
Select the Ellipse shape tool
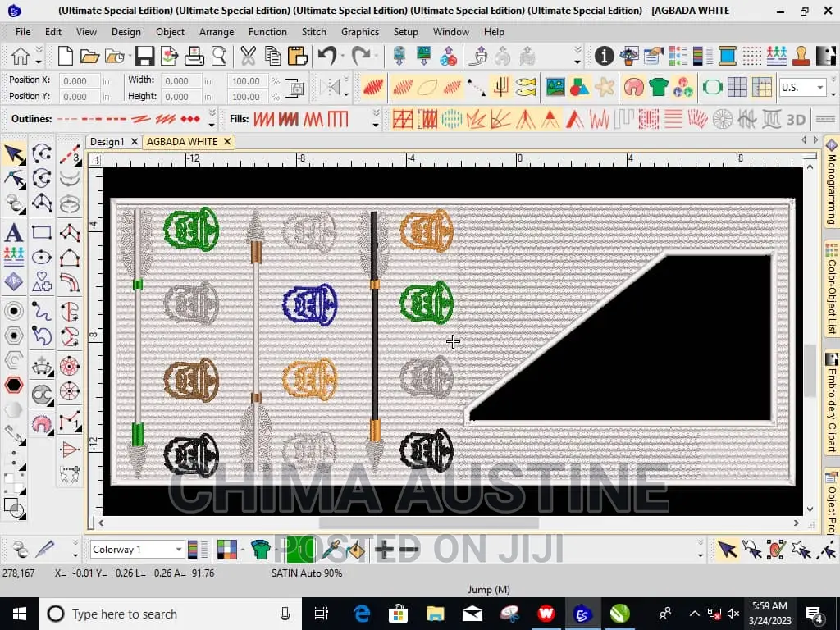point(41,258)
